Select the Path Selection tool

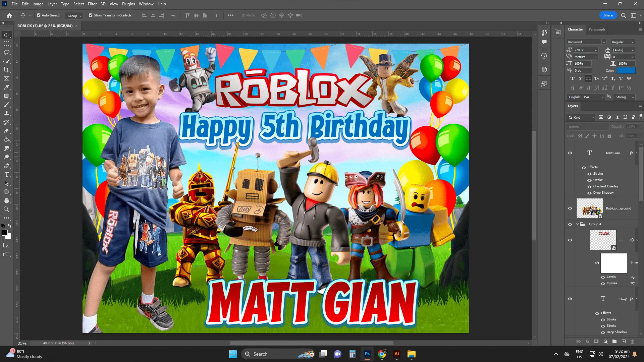pos(6,183)
